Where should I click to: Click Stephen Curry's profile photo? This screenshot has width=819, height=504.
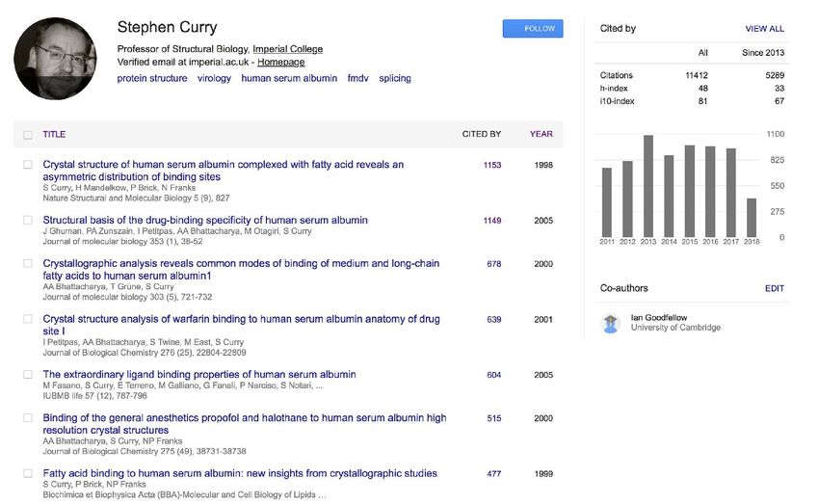click(x=55, y=59)
